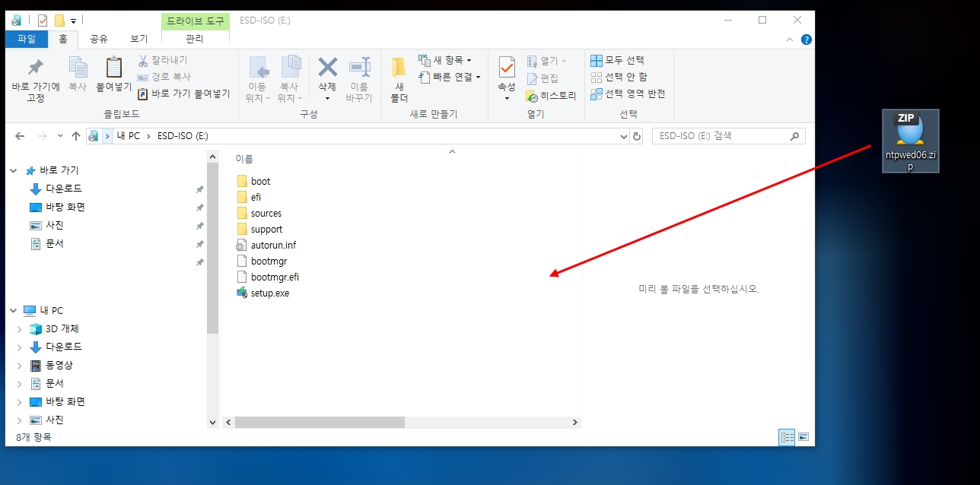Click the quick access new folder icon
980x485 pixels.
point(59,21)
